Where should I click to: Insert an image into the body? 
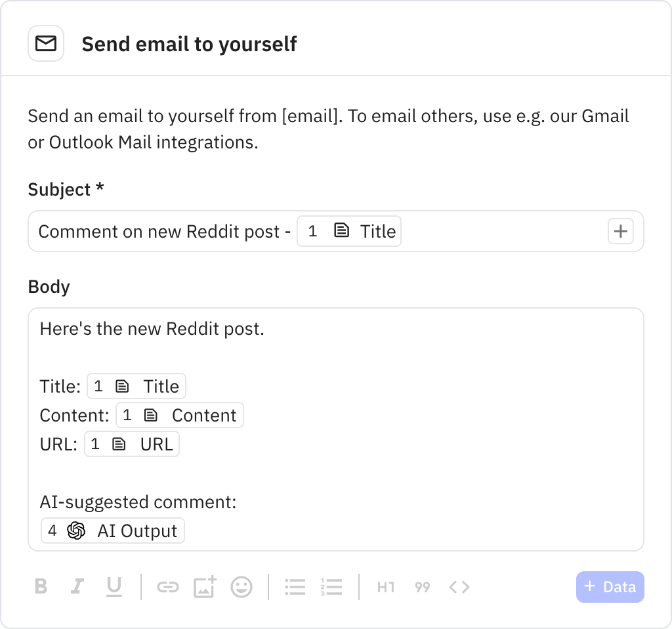click(x=204, y=587)
